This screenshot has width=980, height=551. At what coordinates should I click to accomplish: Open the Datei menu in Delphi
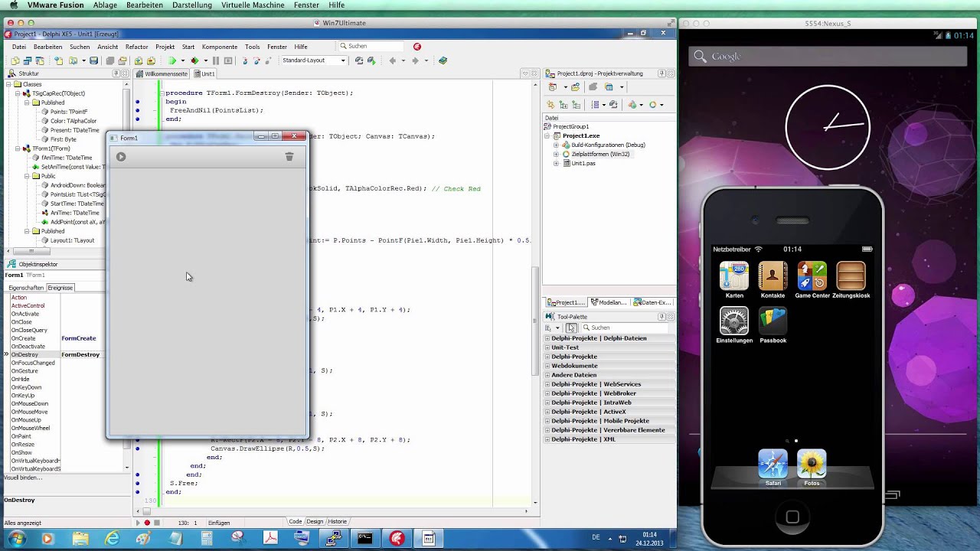click(19, 47)
